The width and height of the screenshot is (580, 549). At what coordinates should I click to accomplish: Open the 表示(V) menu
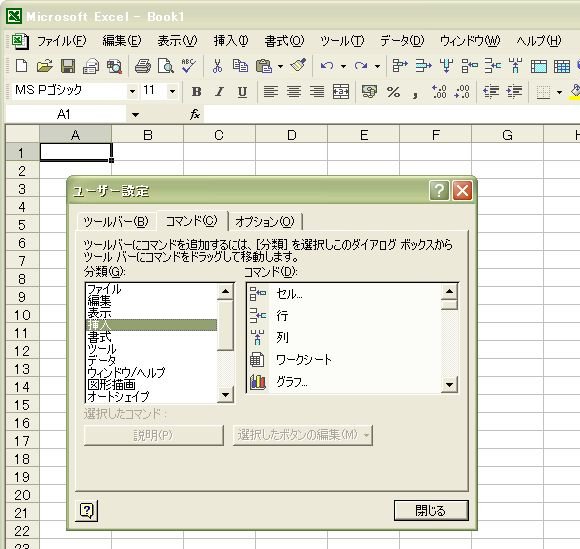[177, 41]
